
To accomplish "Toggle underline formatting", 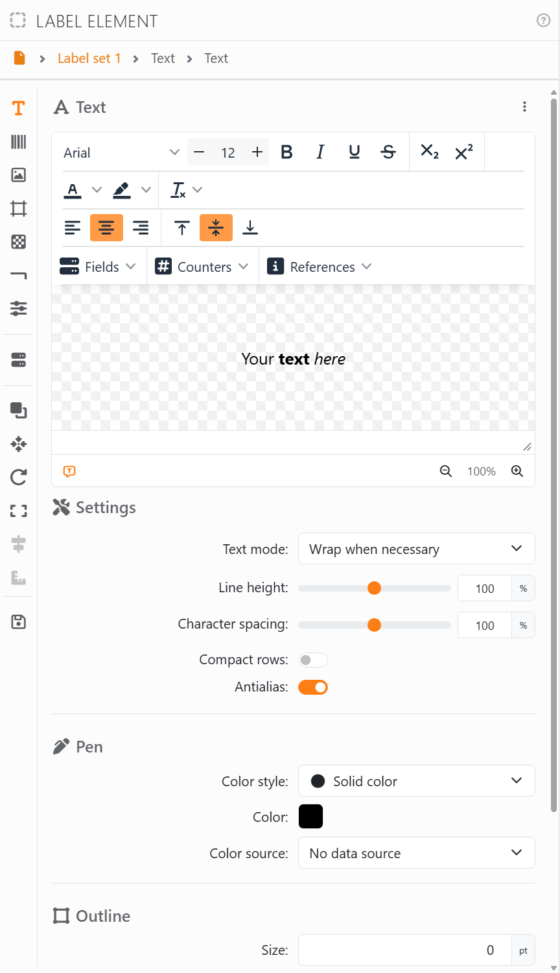I will click(x=354, y=152).
